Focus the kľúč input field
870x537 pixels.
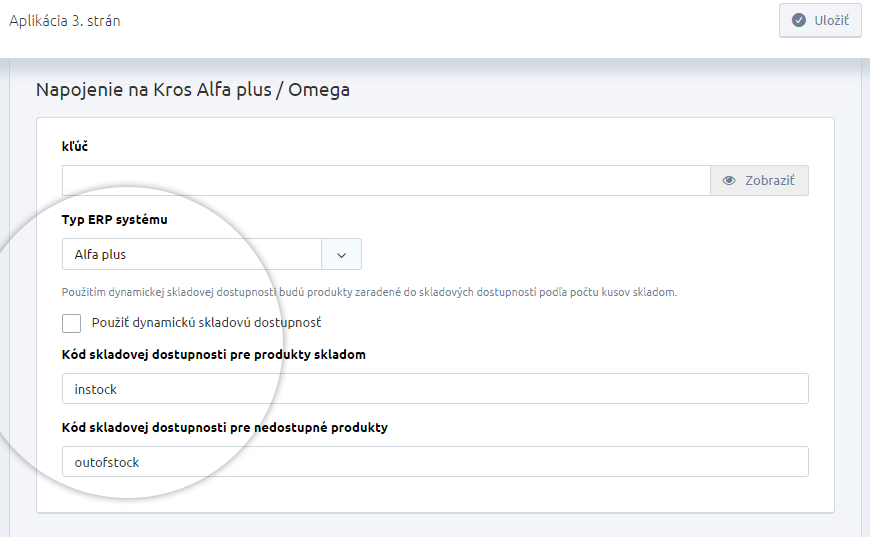(386, 180)
